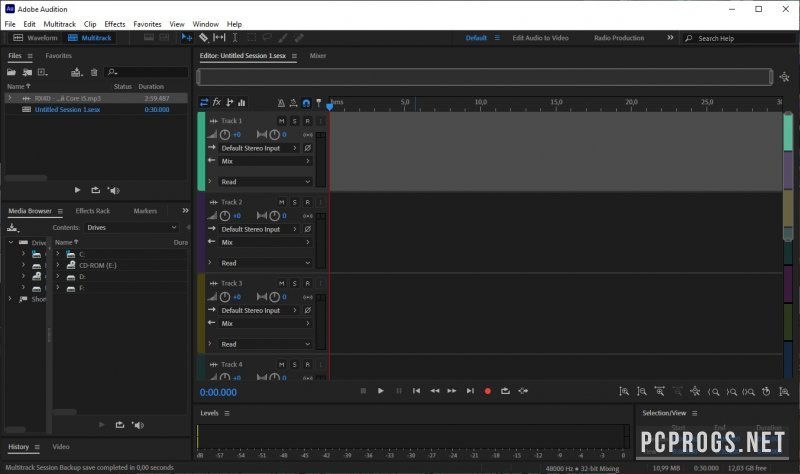Screen dimensions: 800x474
Task: Select Radio Production workspace
Action: pyautogui.click(x=619, y=38)
